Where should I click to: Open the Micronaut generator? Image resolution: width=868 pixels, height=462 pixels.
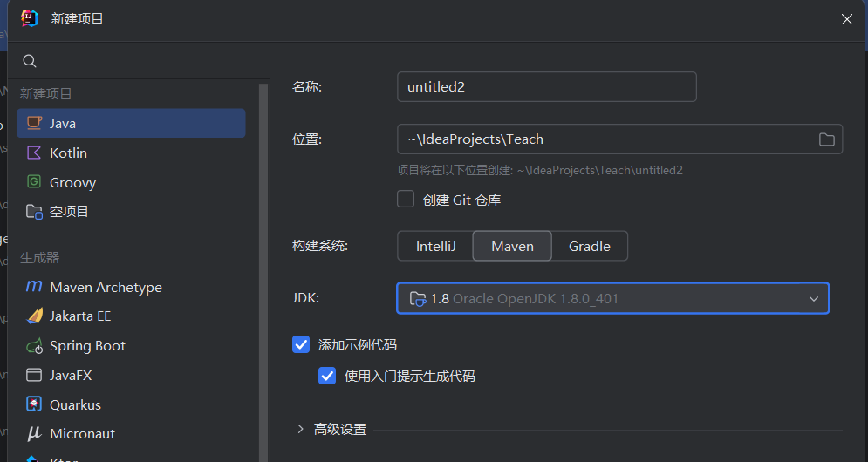131,434
